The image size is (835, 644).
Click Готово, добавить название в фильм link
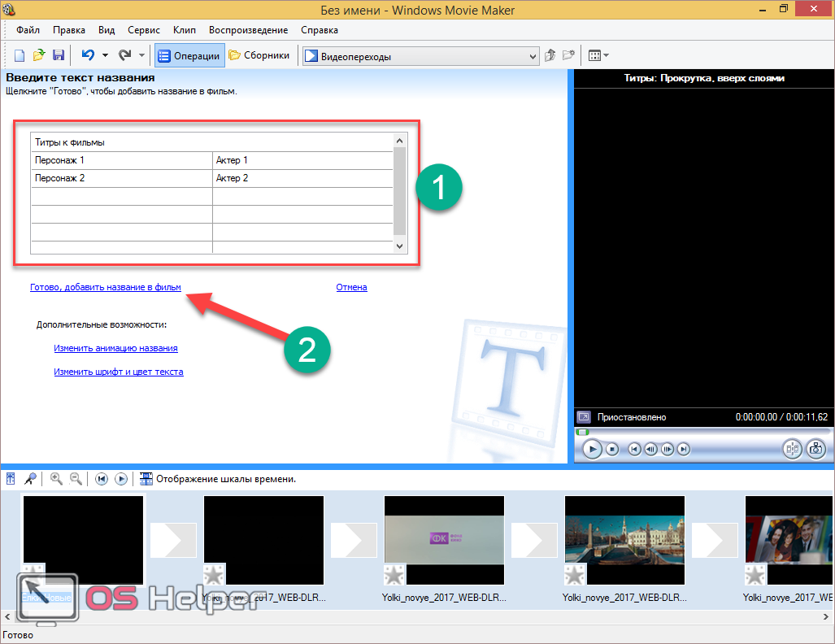coord(105,287)
